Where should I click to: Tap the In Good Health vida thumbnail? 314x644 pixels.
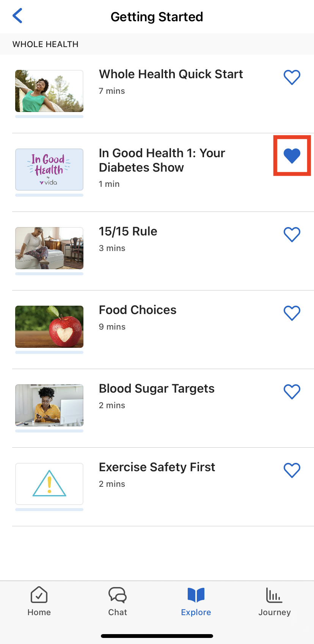click(x=49, y=169)
